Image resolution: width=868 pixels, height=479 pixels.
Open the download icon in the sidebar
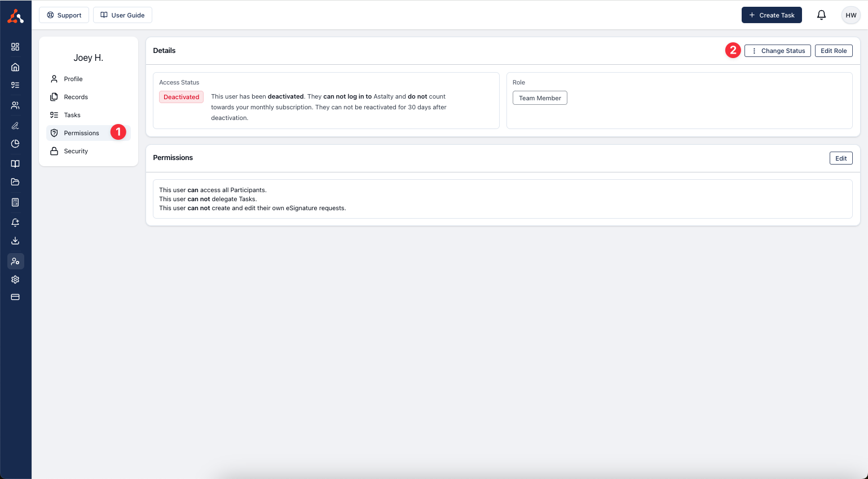pyautogui.click(x=15, y=241)
